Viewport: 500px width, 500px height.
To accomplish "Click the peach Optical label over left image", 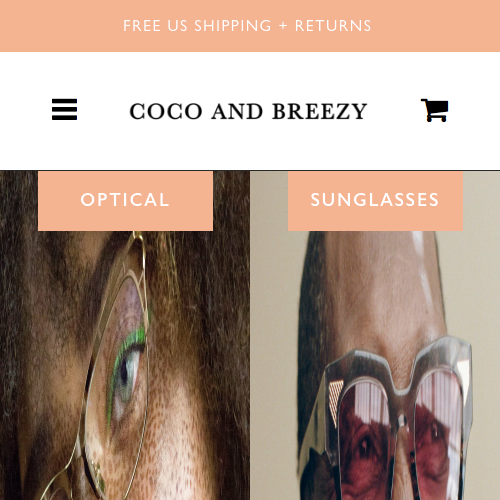I will (x=125, y=201).
